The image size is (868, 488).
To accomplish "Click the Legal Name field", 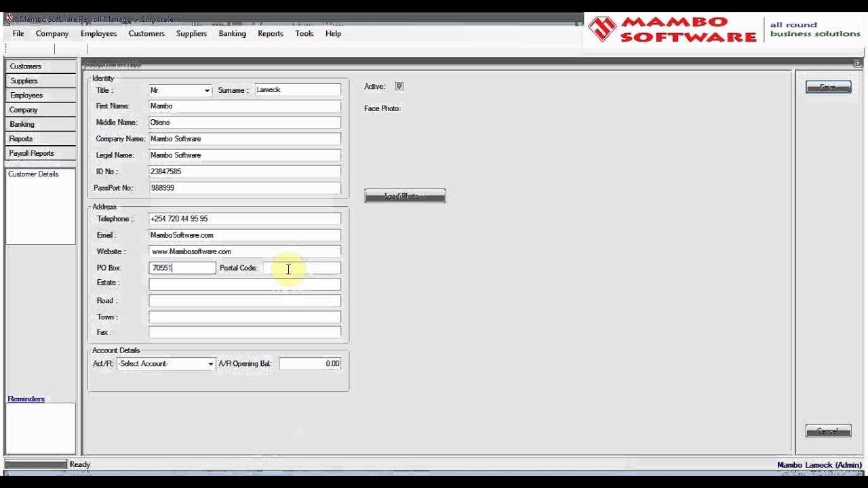I will point(245,155).
